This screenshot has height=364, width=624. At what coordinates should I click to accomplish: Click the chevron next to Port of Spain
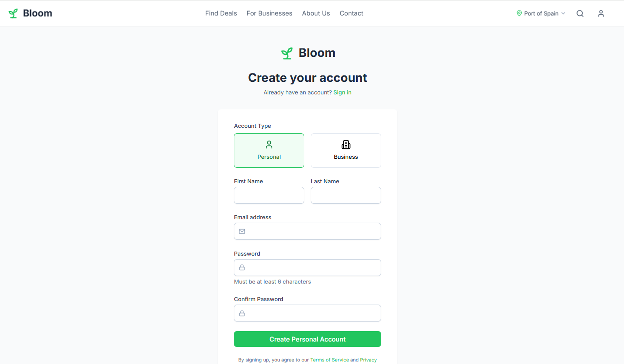(564, 13)
